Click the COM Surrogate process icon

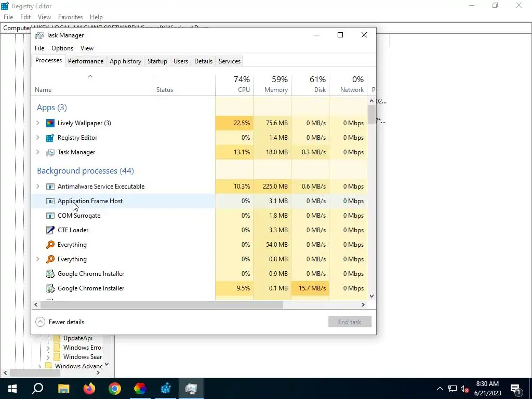(x=50, y=216)
